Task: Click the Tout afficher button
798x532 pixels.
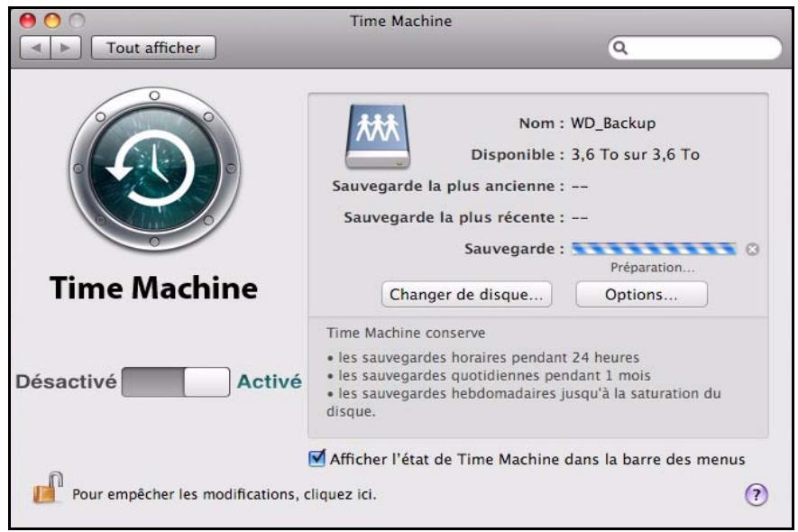Action: pos(153,48)
